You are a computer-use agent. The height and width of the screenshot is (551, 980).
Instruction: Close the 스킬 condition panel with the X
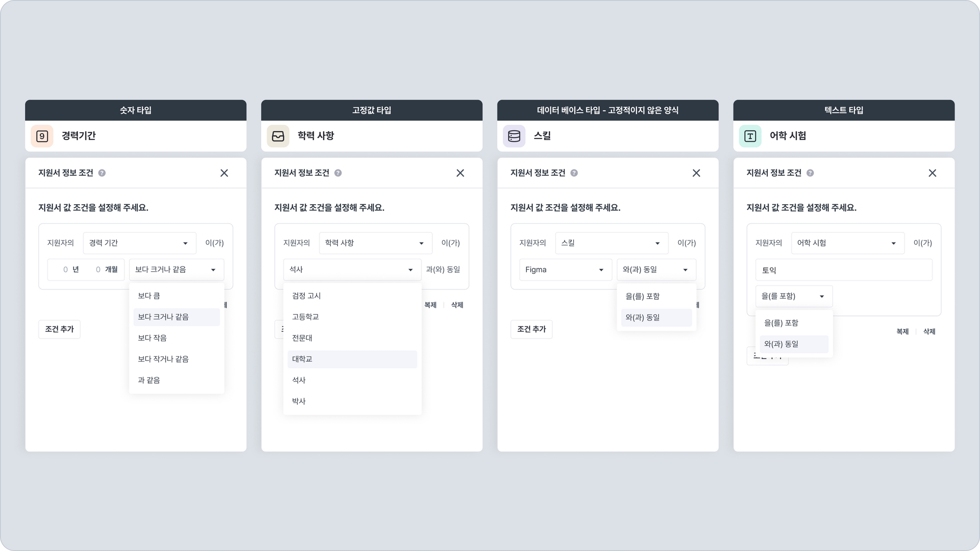pos(696,173)
